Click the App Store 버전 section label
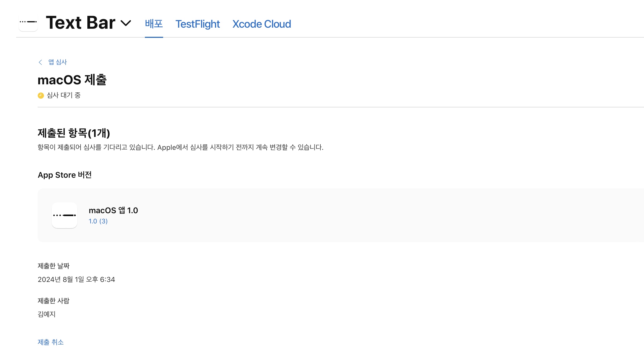 click(x=65, y=175)
